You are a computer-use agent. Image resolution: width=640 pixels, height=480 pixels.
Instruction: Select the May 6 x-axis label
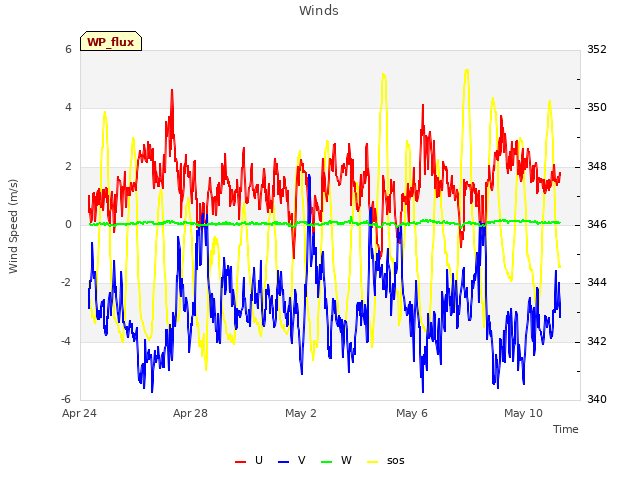click(x=412, y=413)
